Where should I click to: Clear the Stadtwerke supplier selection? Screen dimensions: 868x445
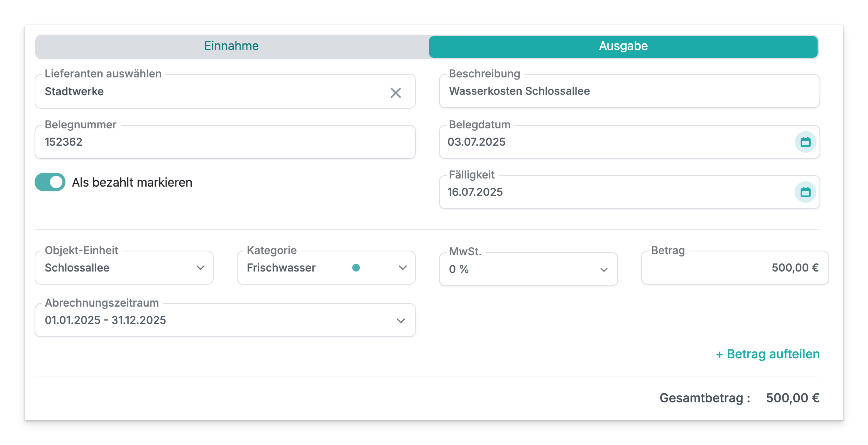396,93
